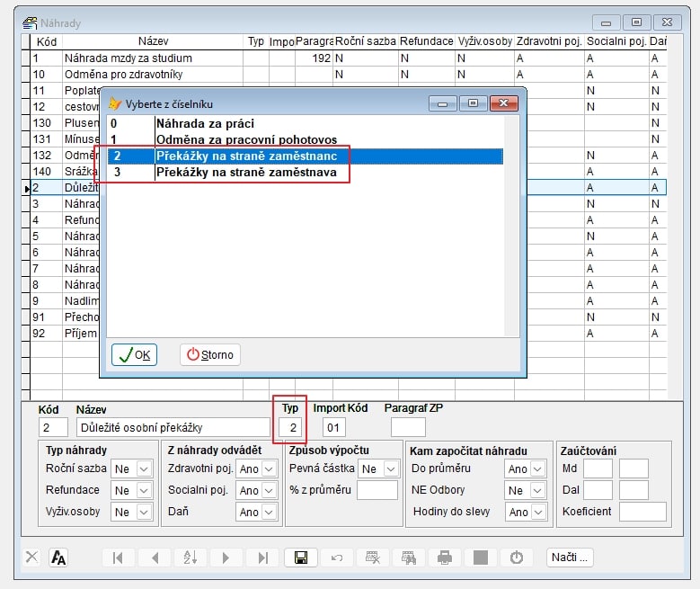The width and height of the screenshot is (700, 589).
Task: Click the undo arrow icon
Action: pyautogui.click(x=336, y=558)
